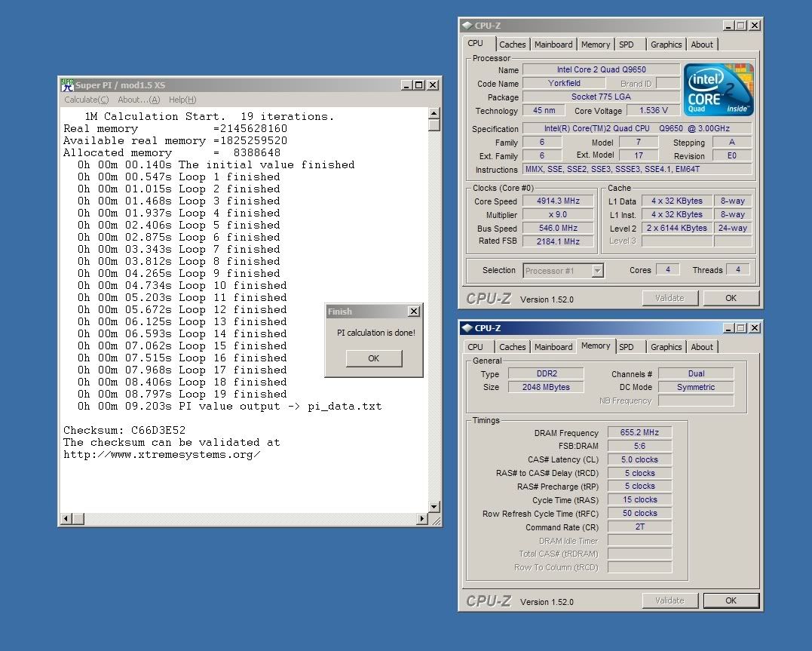This screenshot has width=812, height=651.
Task: Click the Instructions field MMX, SSE list
Action: tap(637, 169)
